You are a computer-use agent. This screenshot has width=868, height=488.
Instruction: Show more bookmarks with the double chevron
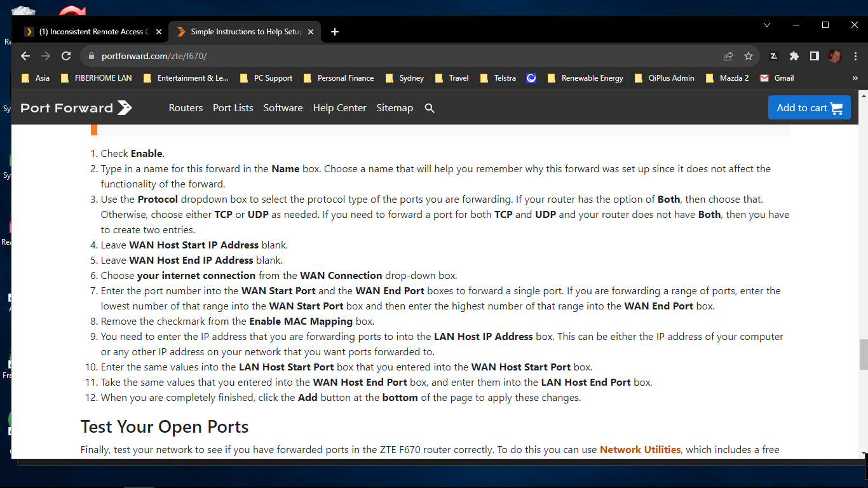855,78
